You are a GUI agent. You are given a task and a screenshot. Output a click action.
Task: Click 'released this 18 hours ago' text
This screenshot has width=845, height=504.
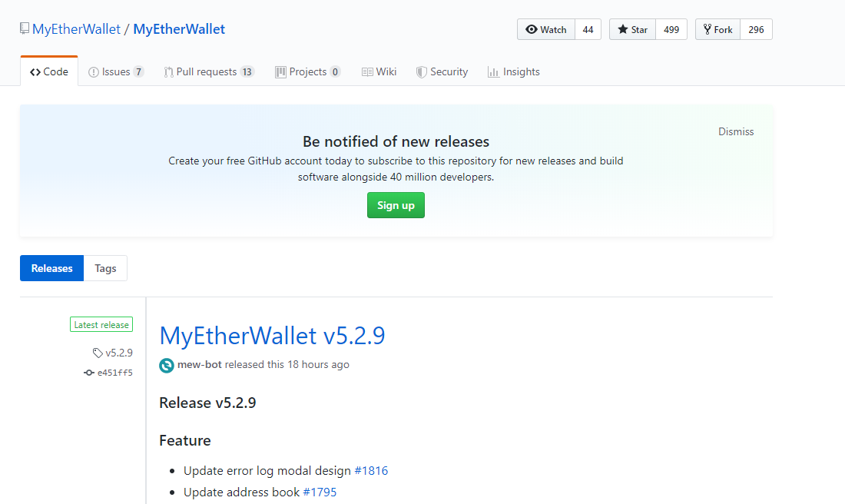[x=287, y=364]
